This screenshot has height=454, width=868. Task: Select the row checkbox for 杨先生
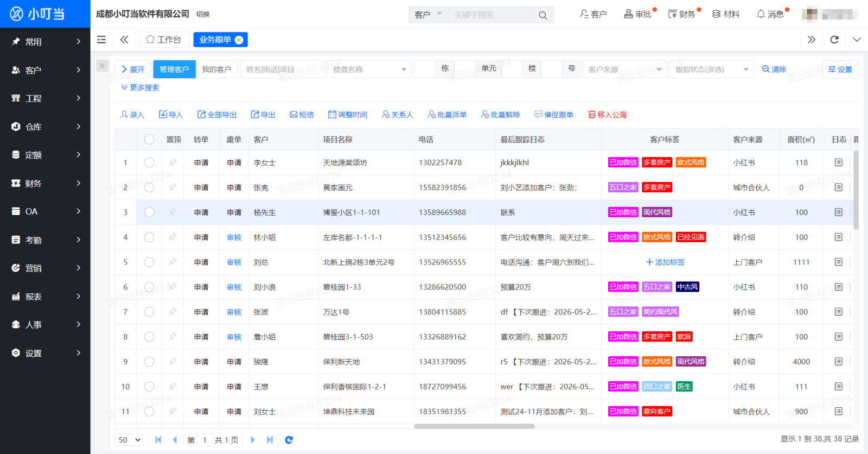pos(149,212)
